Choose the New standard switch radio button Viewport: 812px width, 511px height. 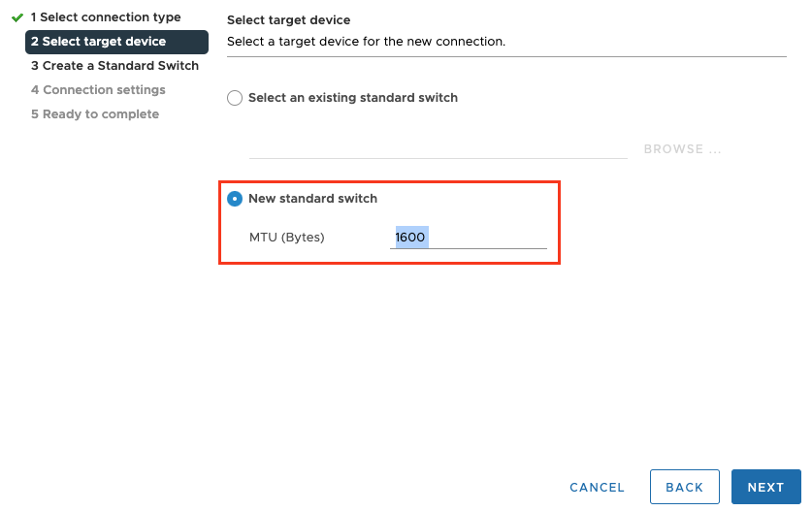(235, 199)
